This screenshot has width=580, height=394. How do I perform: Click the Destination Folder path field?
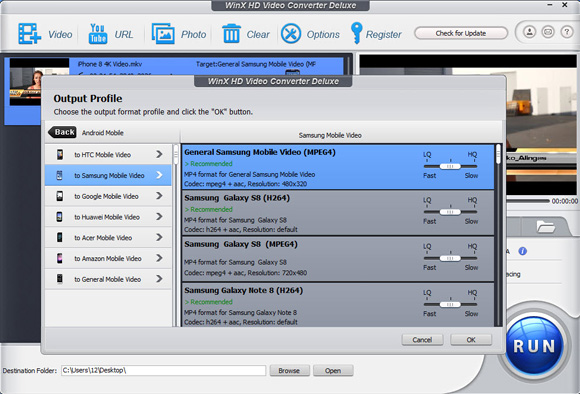tap(163, 370)
